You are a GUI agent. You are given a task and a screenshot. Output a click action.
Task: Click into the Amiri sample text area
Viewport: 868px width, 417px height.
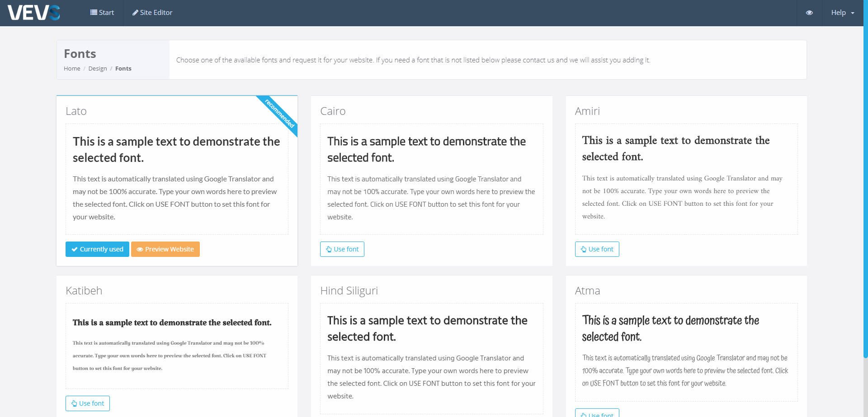tap(686, 179)
